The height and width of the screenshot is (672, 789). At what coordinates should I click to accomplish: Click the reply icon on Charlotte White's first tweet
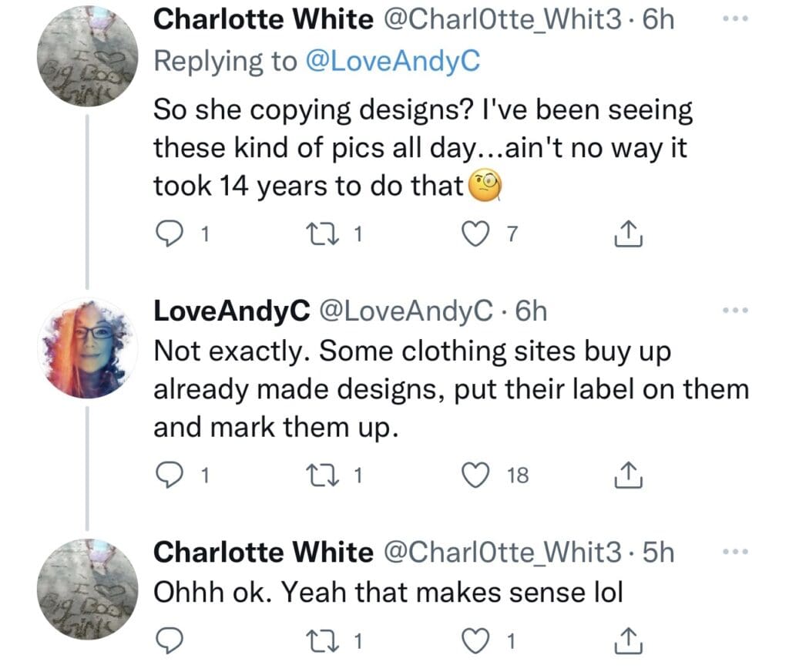click(x=169, y=231)
